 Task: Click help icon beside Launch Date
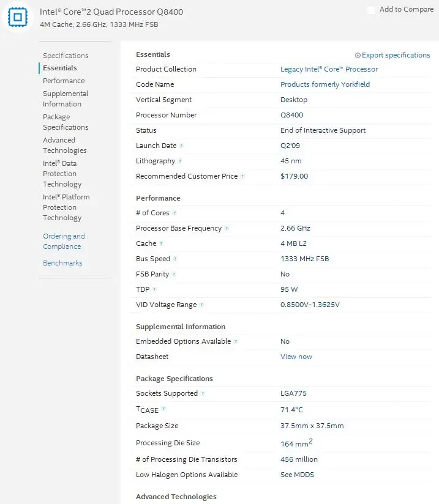[181, 146]
